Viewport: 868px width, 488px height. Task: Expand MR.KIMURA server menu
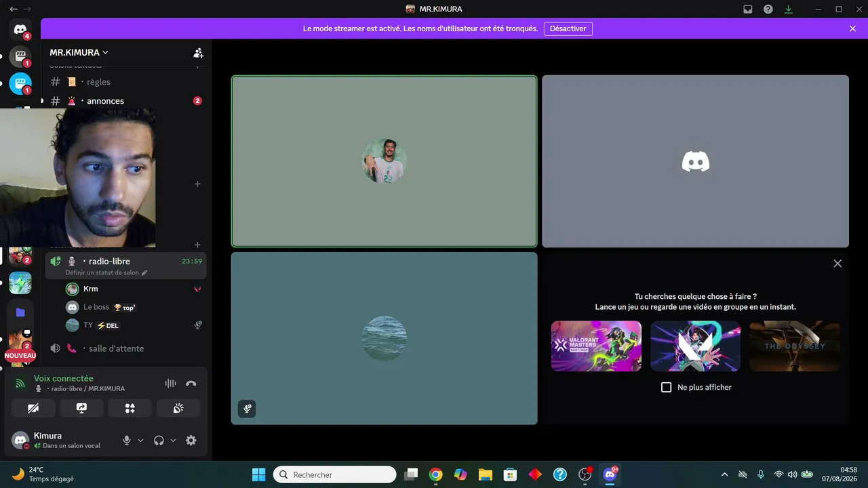[x=79, y=52]
